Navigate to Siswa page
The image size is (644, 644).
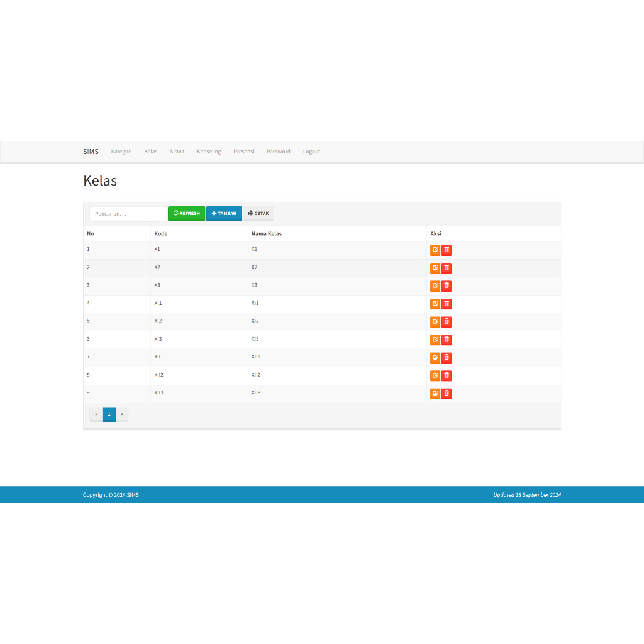pos(177,152)
